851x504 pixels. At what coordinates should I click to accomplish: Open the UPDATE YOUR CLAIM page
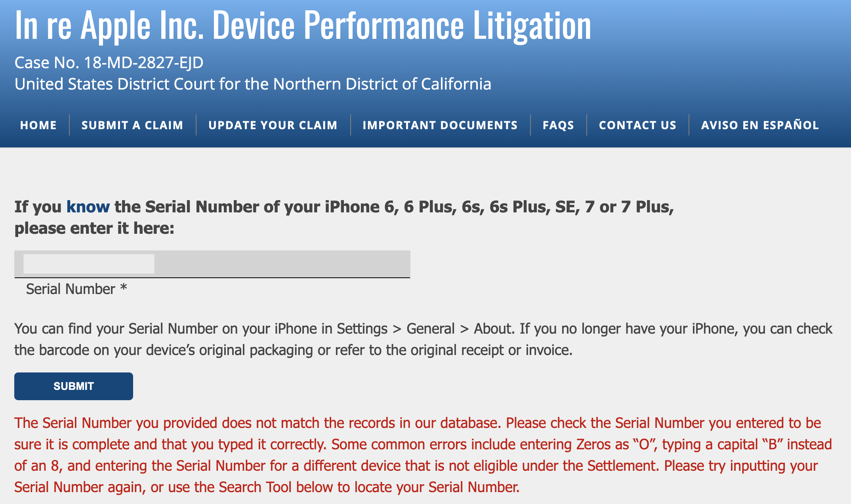[273, 125]
